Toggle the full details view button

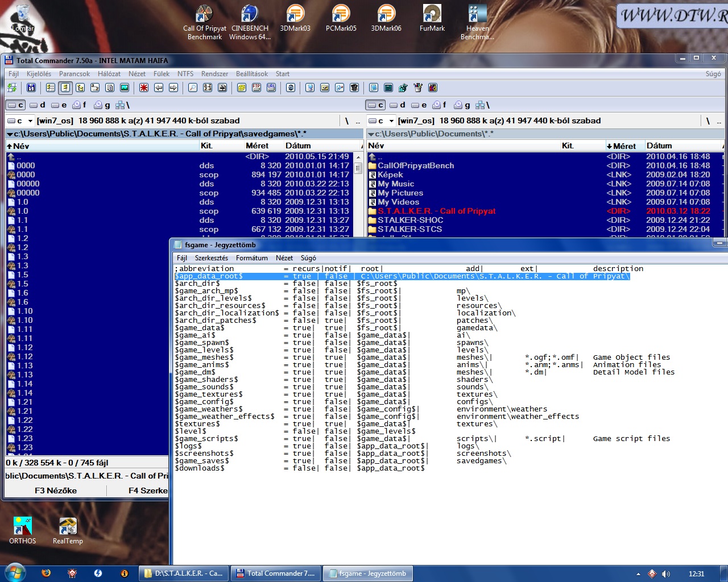click(65, 88)
